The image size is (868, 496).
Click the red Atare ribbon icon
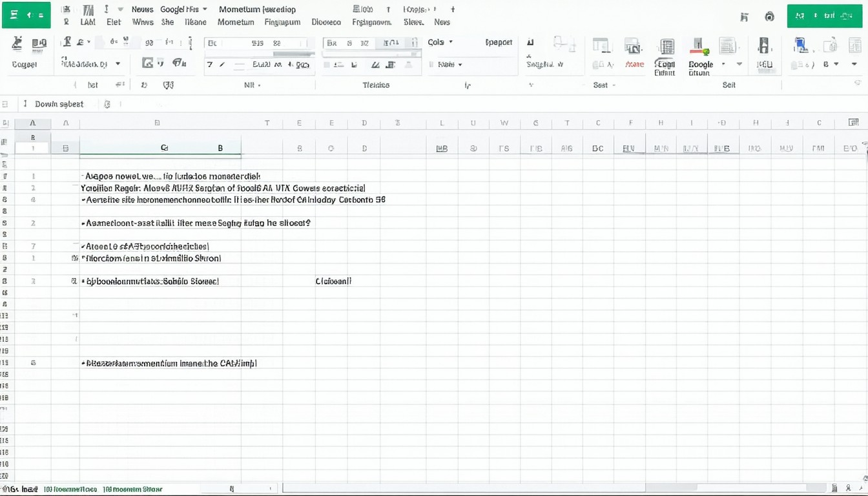633,46
